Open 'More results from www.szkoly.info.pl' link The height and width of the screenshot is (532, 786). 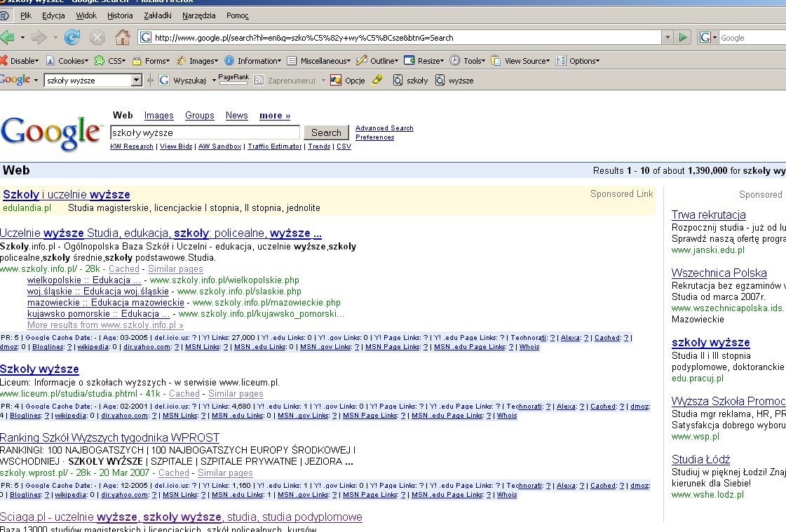tap(105, 325)
